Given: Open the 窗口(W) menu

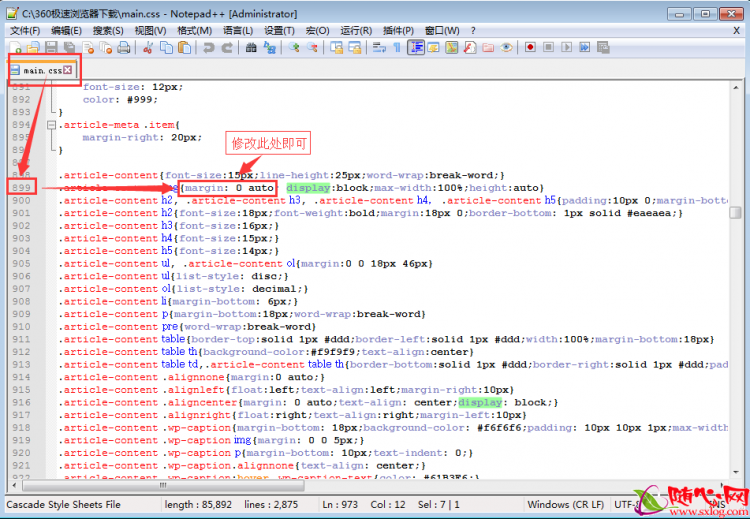Looking at the screenshot, I should 442,31.
